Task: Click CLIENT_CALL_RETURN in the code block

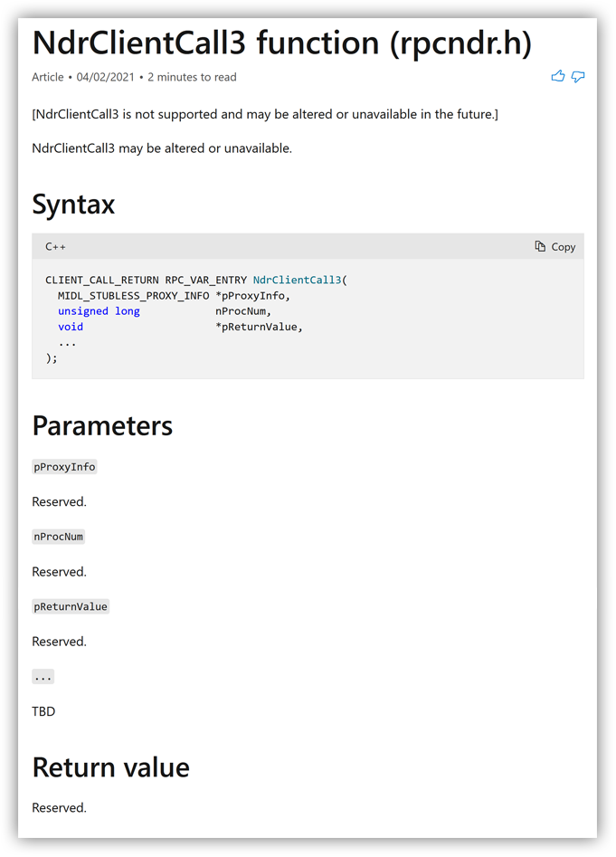Action: click(x=102, y=280)
